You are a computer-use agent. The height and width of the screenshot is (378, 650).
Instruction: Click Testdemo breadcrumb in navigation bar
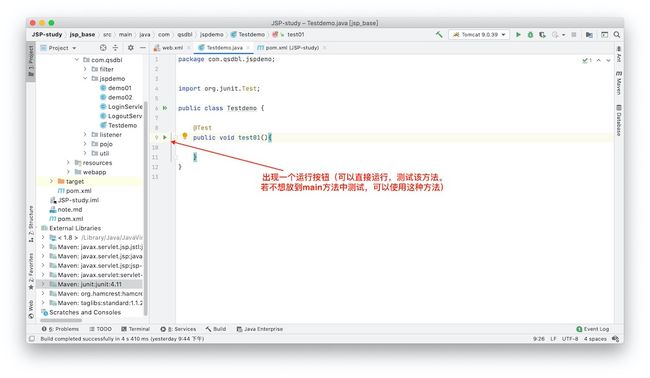click(248, 34)
